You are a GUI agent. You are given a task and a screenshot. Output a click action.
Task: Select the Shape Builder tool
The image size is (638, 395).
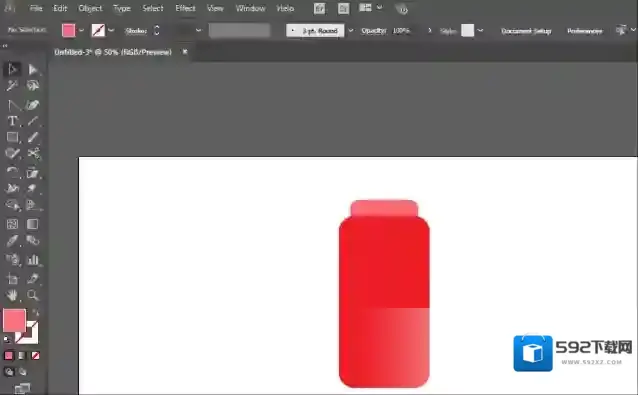tap(12, 205)
